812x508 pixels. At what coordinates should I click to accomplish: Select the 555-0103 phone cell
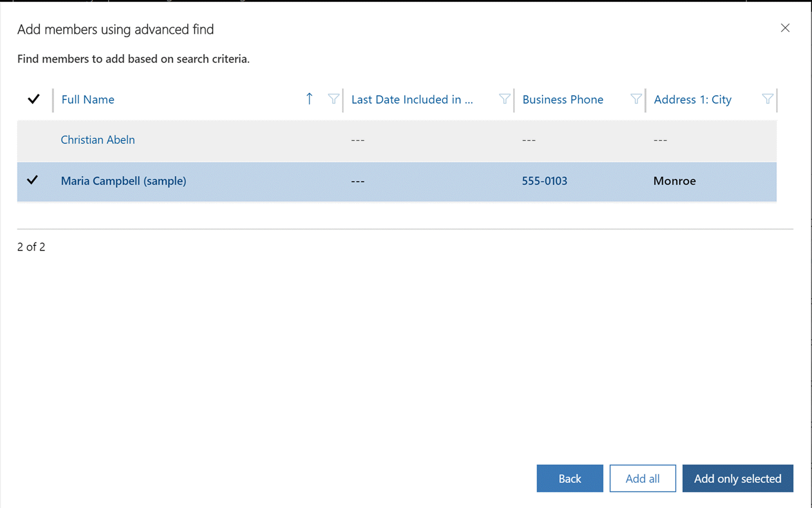[x=545, y=181]
